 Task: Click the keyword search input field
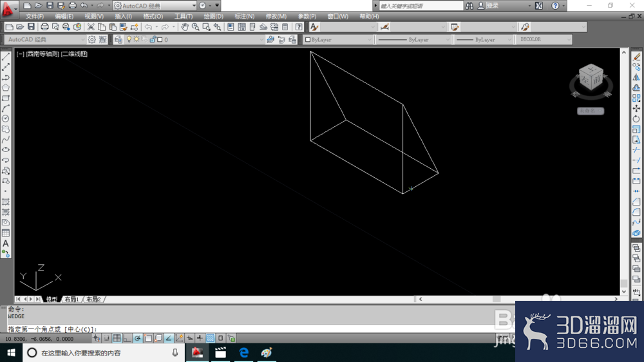421,6
